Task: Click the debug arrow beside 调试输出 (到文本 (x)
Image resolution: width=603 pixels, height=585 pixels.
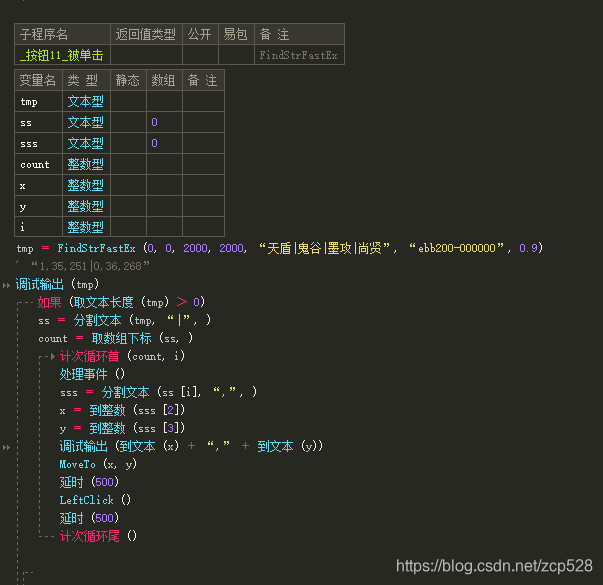Action: [6, 447]
